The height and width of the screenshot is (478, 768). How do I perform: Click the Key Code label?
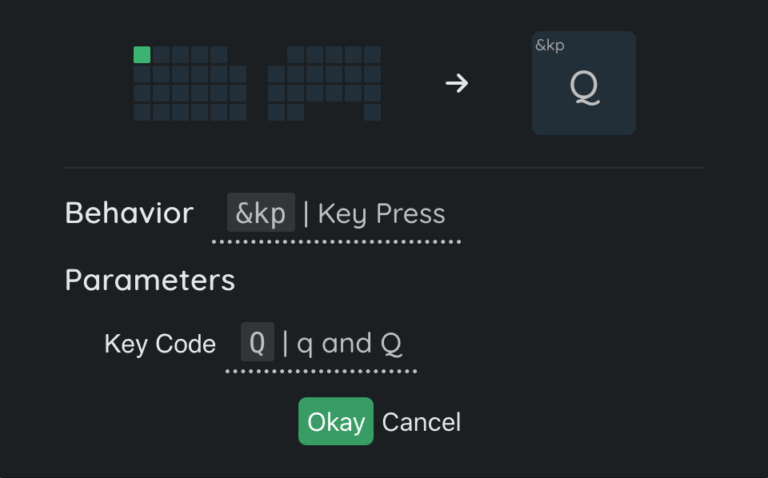pyautogui.click(x=160, y=344)
